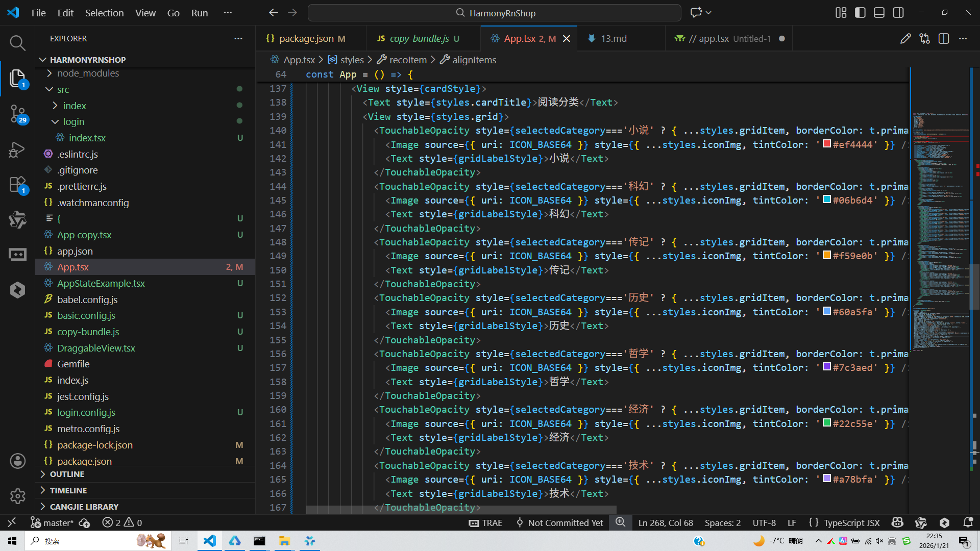980x551 pixels.
Task: Toggle the secondary side bar
Action: 898,13
